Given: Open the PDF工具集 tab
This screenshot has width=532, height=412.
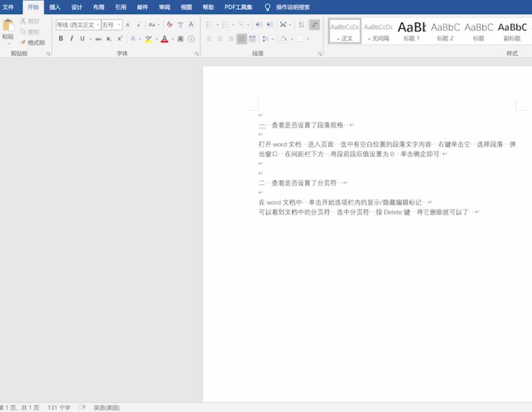Looking at the screenshot, I should 238,7.
